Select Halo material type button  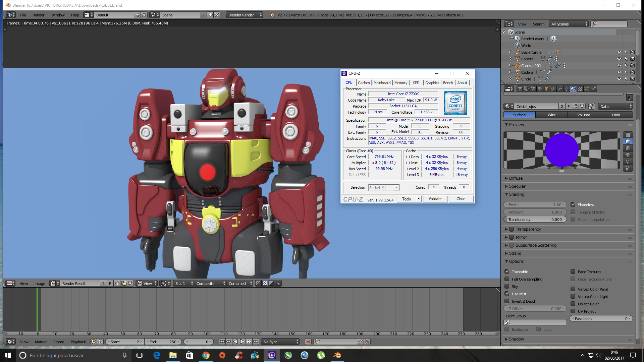616,115
